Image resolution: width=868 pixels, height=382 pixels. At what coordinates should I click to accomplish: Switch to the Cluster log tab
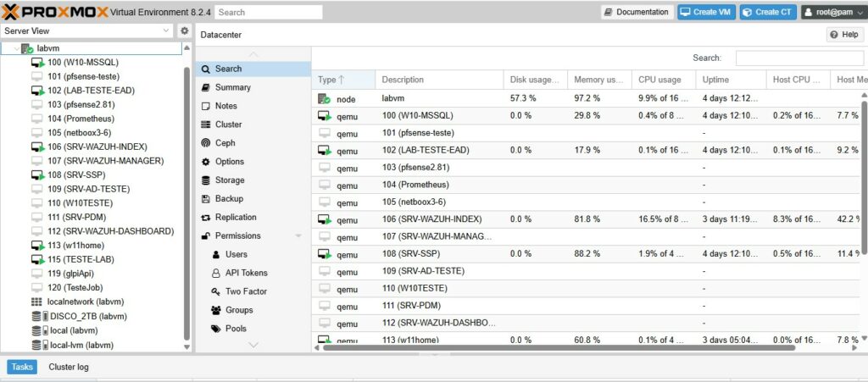[69, 367]
